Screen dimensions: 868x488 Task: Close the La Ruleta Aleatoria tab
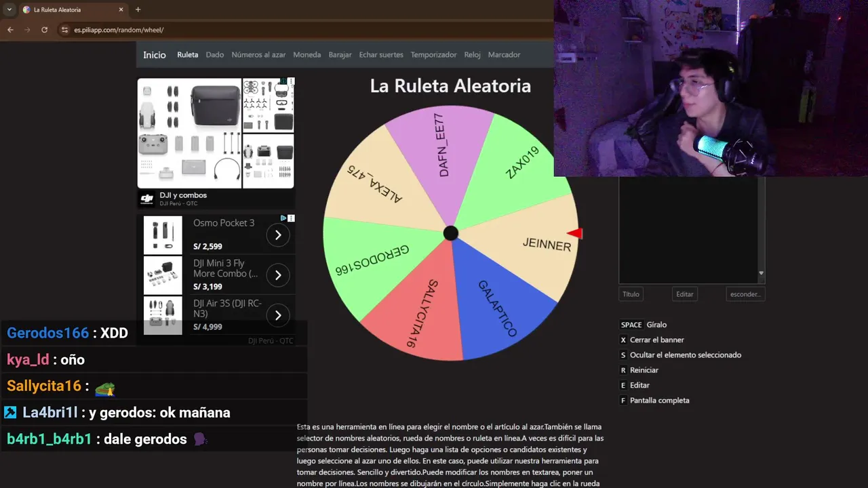pyautogui.click(x=121, y=9)
